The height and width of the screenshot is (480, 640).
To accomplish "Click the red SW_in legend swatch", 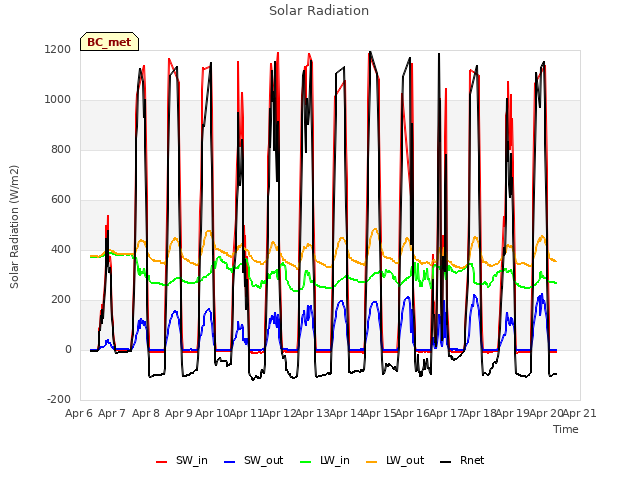I will click(x=162, y=462).
